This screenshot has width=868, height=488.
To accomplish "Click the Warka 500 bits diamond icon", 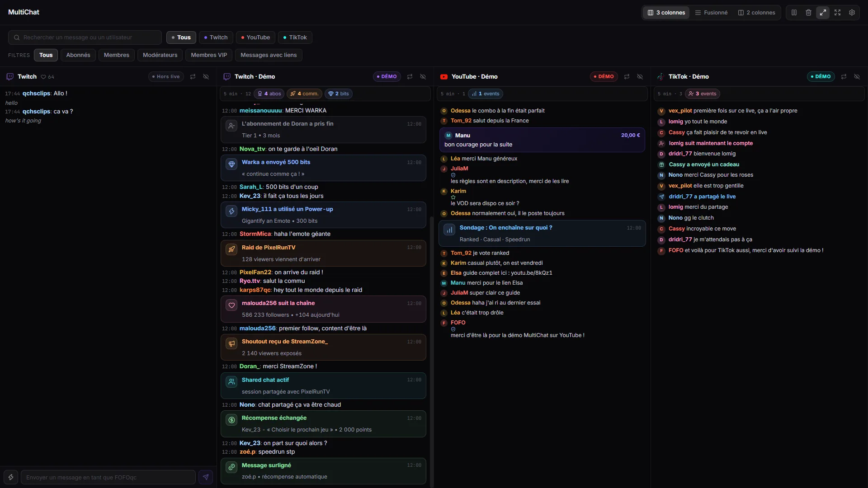I will (x=231, y=164).
